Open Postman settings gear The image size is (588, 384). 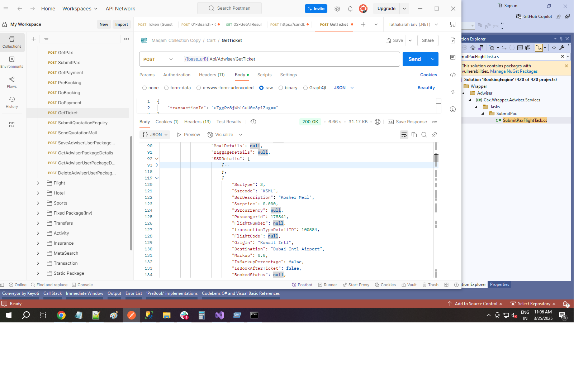point(337,9)
